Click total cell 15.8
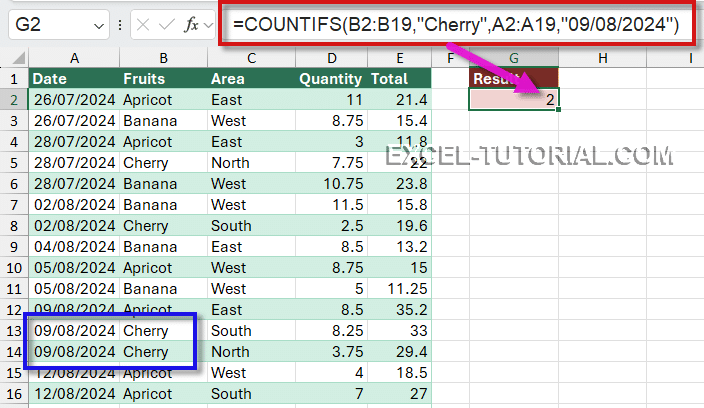Screen dimensions: 704x408 [400, 205]
